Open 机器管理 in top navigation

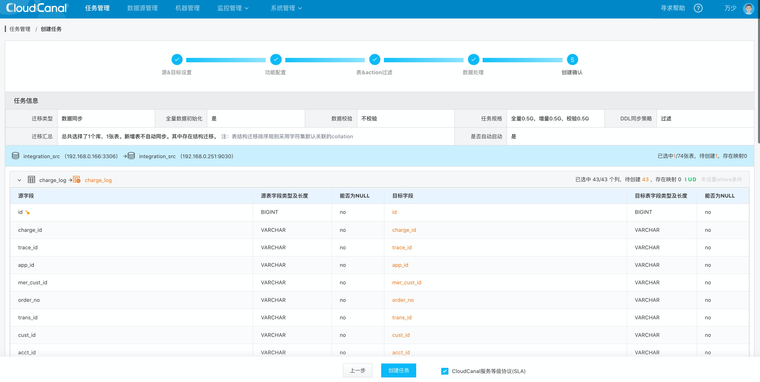(188, 8)
